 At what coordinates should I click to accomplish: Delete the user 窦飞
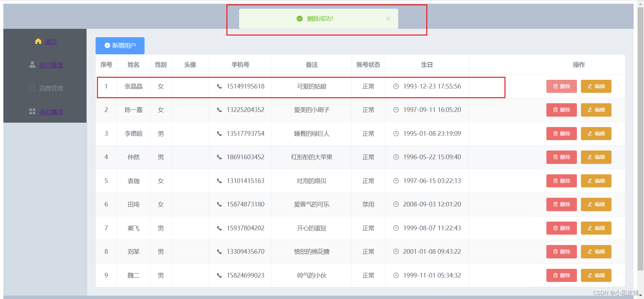coord(561,228)
